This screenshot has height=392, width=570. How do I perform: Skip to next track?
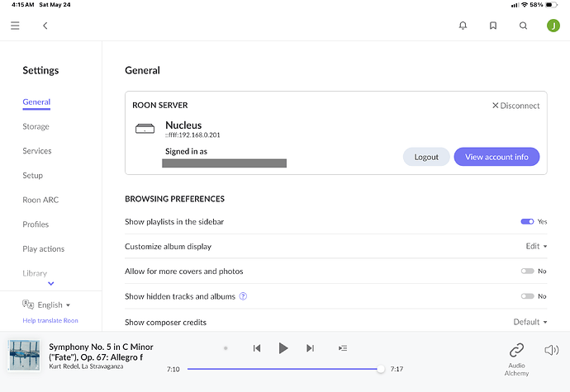point(310,348)
